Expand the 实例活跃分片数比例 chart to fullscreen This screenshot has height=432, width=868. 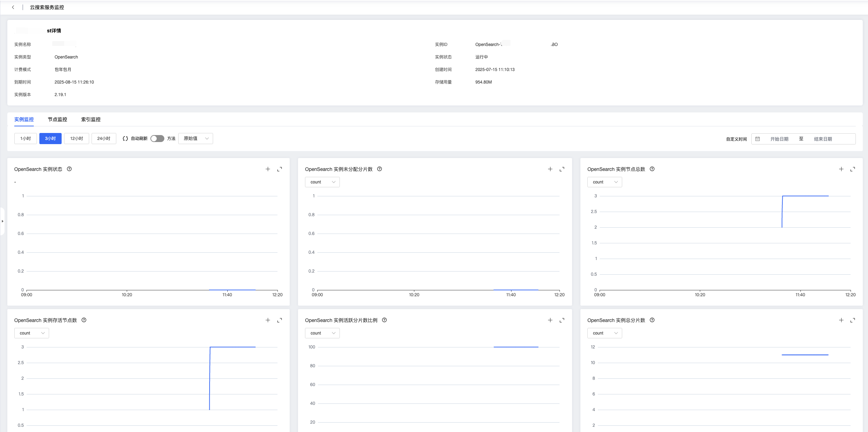click(x=562, y=320)
